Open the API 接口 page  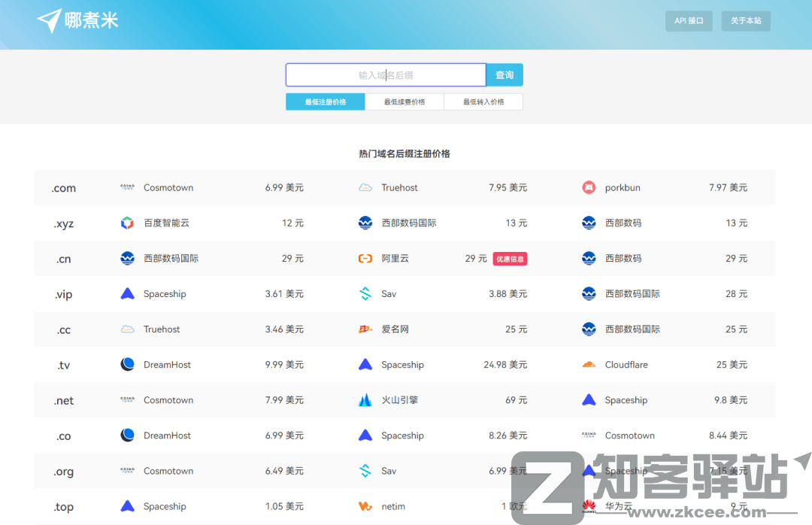click(688, 20)
